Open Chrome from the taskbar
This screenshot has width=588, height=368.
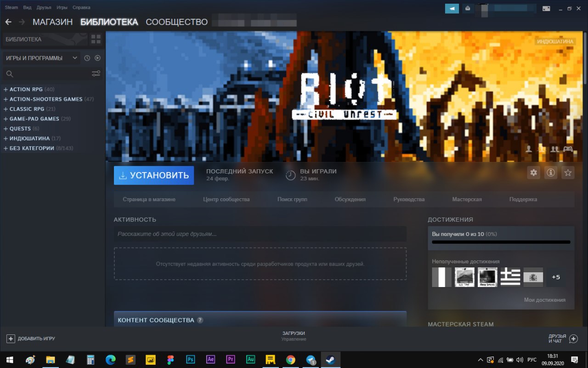click(290, 359)
